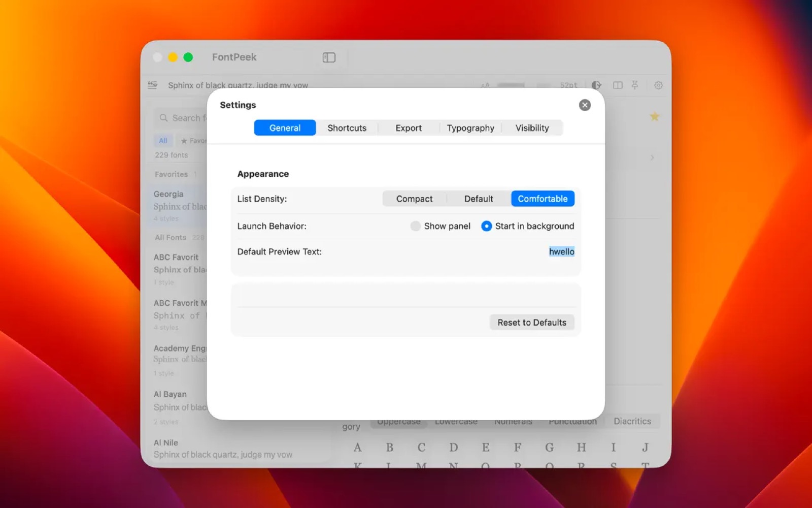Switch to the Shortcuts tab
Screen dimensions: 812x508
(347, 128)
